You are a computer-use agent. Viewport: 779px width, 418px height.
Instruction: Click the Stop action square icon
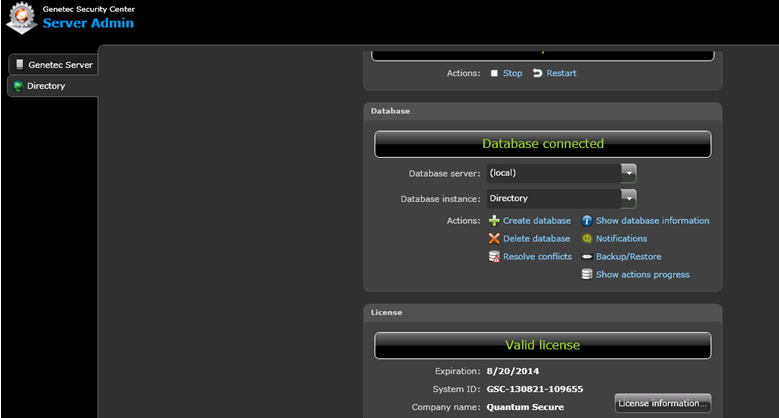[x=494, y=73]
